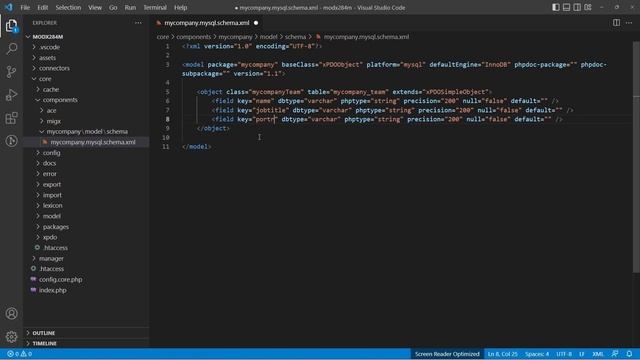
Task: Expand the ace folder
Action: click(x=51, y=111)
